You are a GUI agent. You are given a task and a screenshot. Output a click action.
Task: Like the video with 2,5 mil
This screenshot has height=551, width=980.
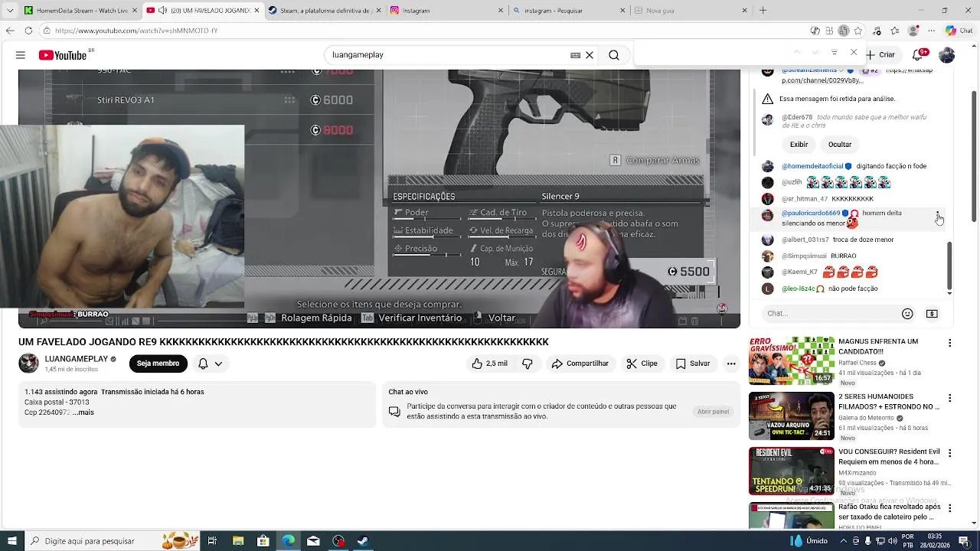coord(490,364)
